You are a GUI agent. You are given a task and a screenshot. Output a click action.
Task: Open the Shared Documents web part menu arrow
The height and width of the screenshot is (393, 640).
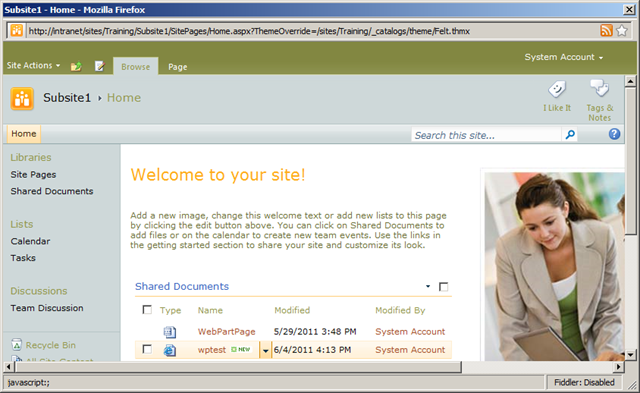click(x=428, y=286)
